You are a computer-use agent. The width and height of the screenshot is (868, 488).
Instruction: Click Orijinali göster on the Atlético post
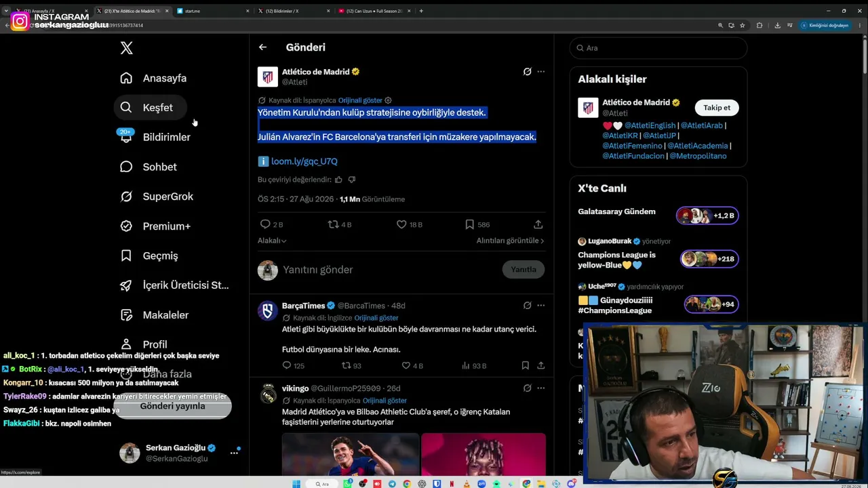[x=360, y=100]
